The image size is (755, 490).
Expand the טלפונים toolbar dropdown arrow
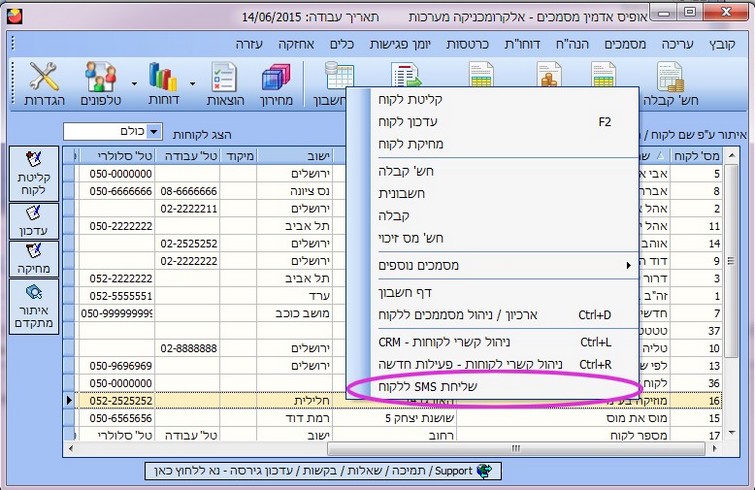(x=134, y=84)
